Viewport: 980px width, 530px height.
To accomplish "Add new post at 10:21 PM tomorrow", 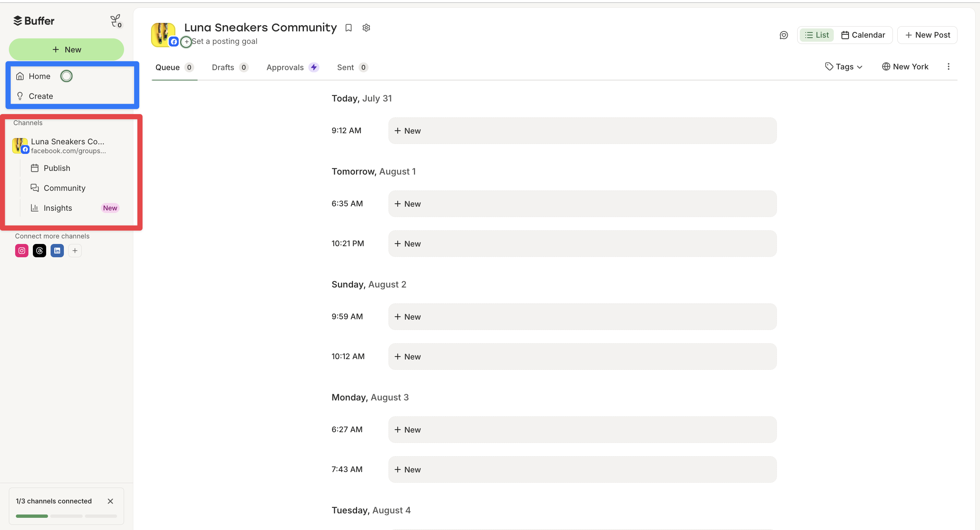I will [x=582, y=244].
